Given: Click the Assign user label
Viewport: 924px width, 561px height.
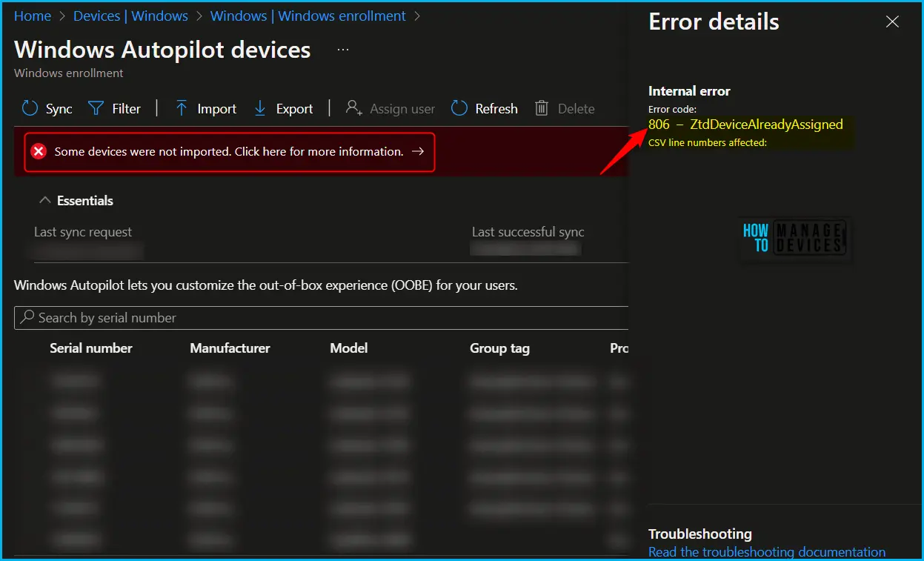Looking at the screenshot, I should pos(402,109).
